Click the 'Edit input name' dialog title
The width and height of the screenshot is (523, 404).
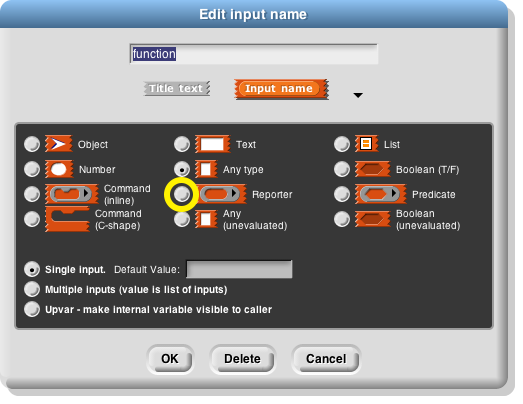253,14
